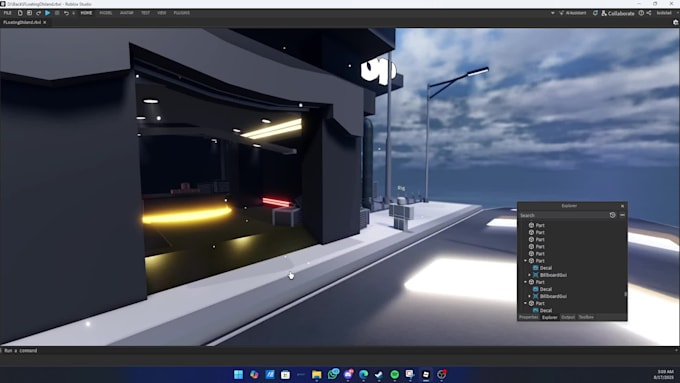Open Microsoft Edge from the taskbar
Screen dimensions: 680x383
click(363, 374)
